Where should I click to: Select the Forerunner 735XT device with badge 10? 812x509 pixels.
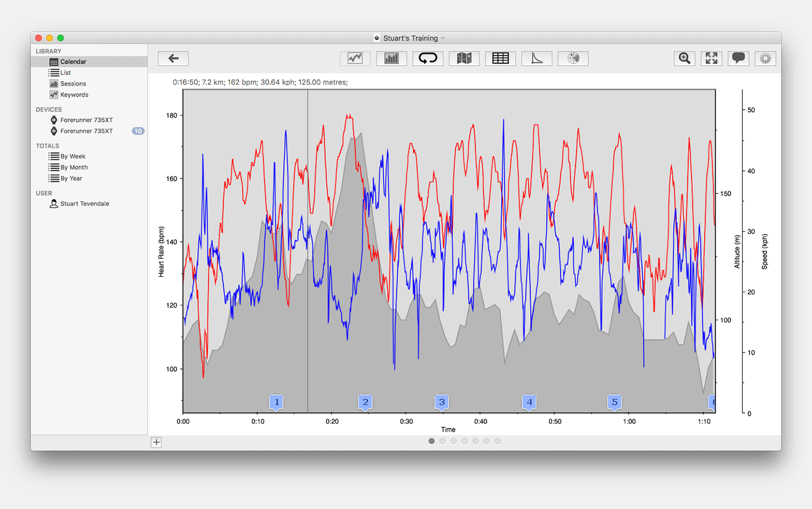(x=89, y=131)
